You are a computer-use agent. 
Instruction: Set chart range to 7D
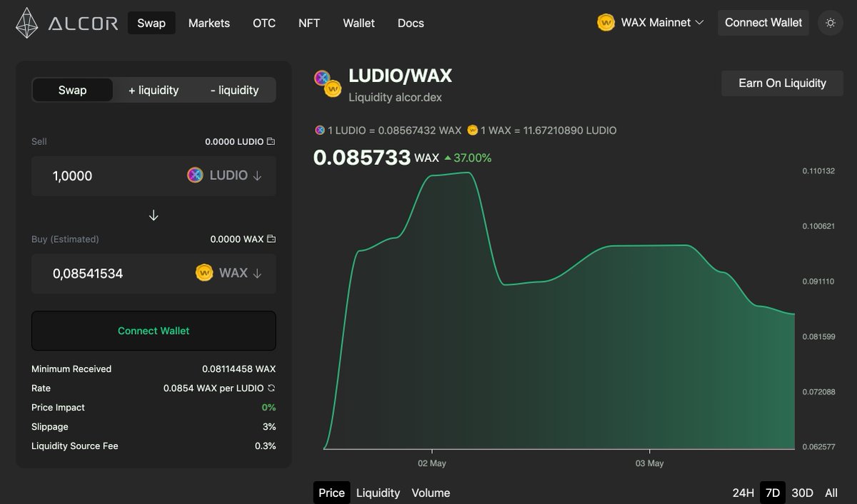(x=772, y=493)
